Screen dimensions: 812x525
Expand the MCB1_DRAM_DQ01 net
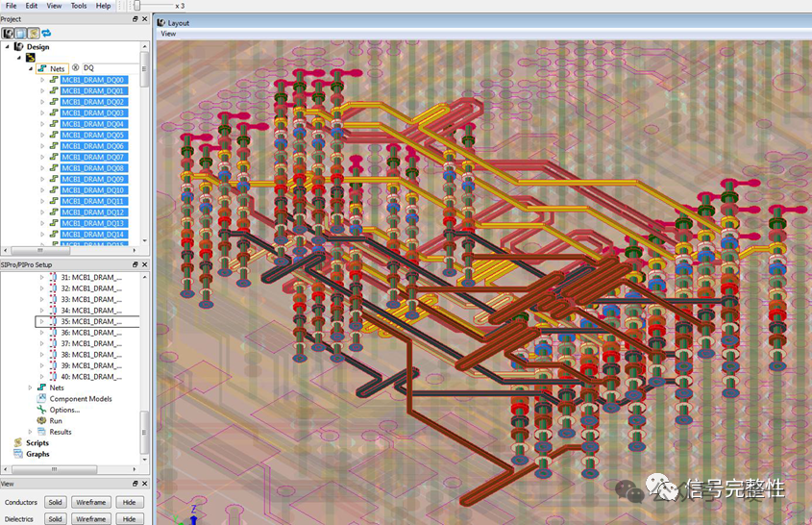pos(42,91)
